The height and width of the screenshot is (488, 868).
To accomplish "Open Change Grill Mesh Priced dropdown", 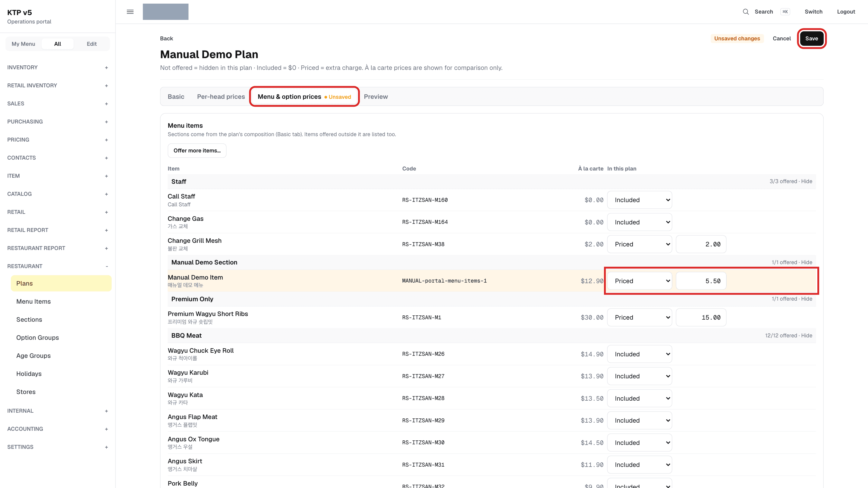I will (639, 244).
